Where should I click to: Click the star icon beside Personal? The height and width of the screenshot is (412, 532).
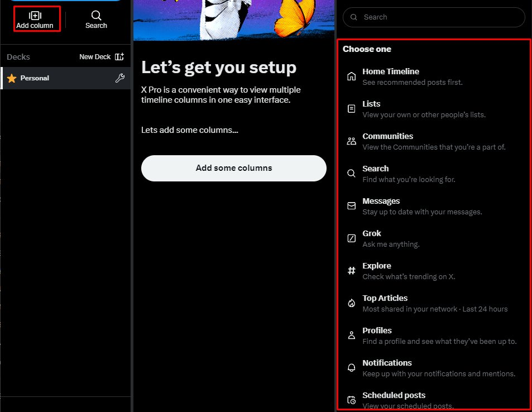point(12,78)
